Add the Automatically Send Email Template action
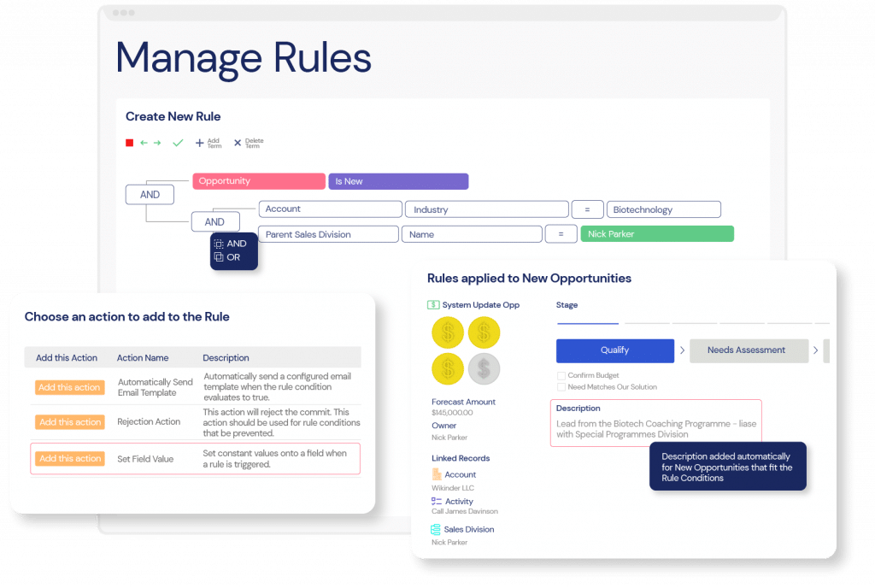This screenshot has height=588, width=875. pos(70,387)
